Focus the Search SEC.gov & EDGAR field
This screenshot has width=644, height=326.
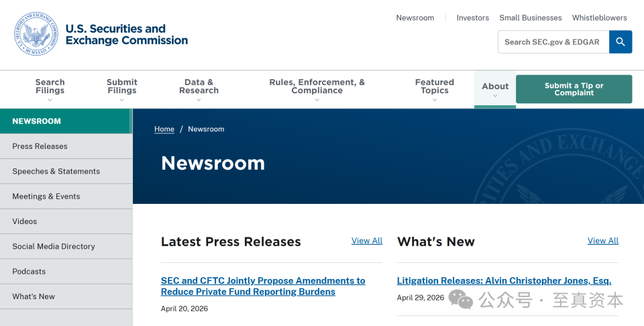[553, 42]
